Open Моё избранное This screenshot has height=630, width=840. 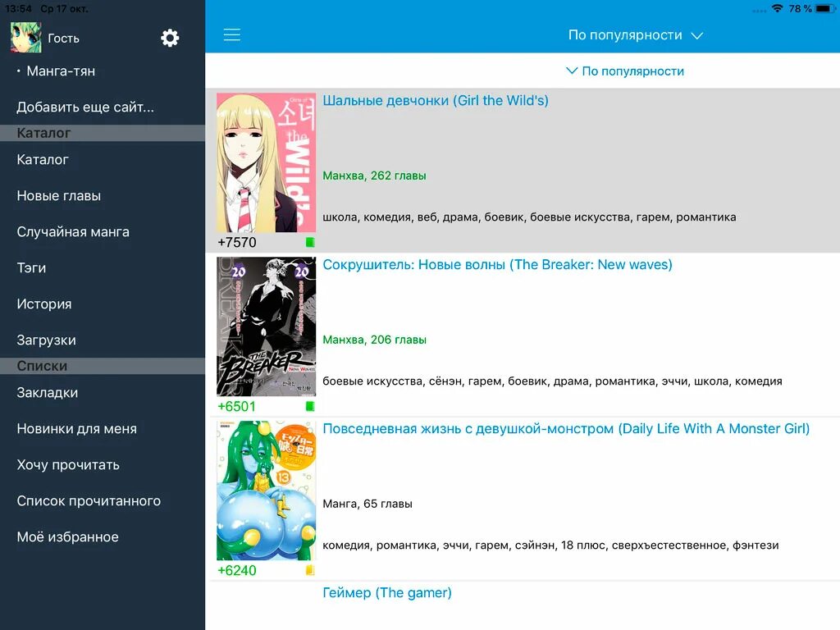(x=67, y=536)
